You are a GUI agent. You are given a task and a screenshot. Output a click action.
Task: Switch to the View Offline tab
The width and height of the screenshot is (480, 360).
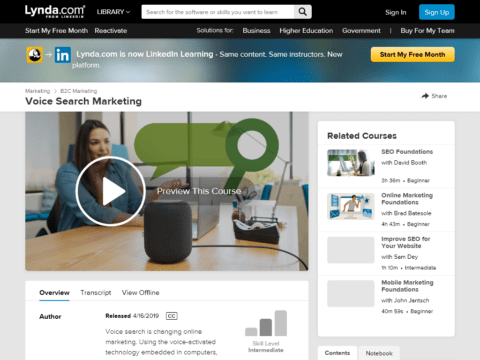click(140, 293)
